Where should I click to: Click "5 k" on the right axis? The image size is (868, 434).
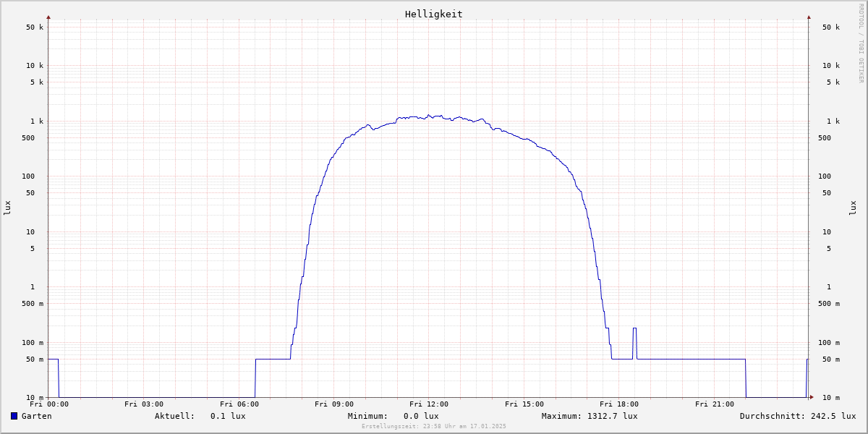tap(833, 82)
